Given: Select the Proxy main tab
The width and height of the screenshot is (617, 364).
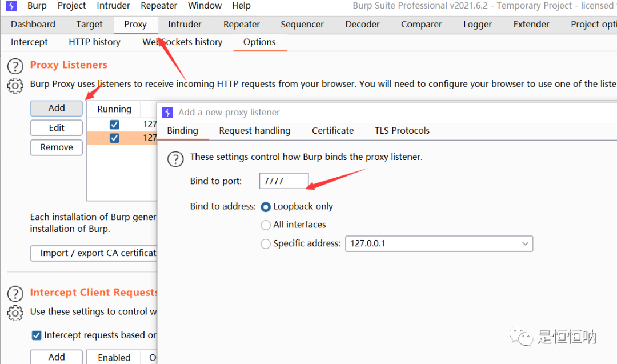Looking at the screenshot, I should [135, 25].
